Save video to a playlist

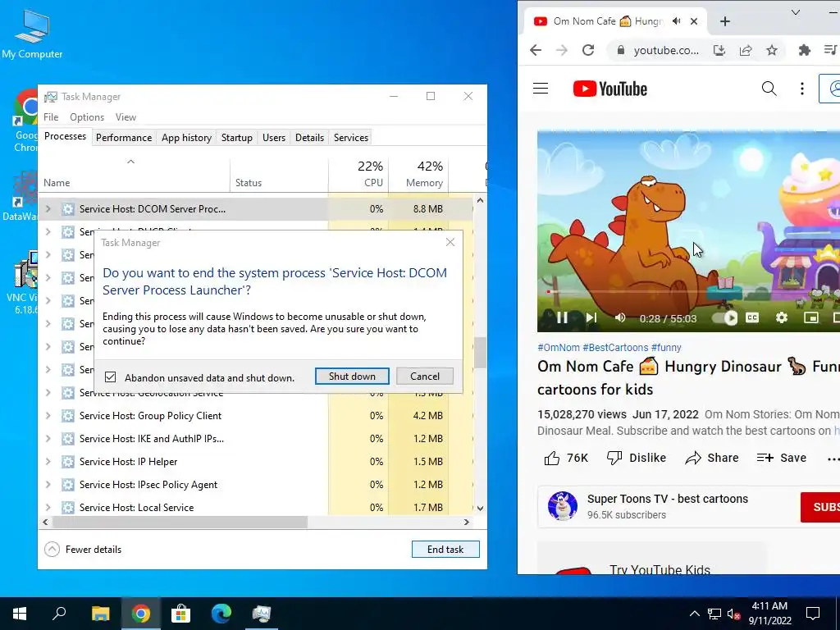pos(782,458)
